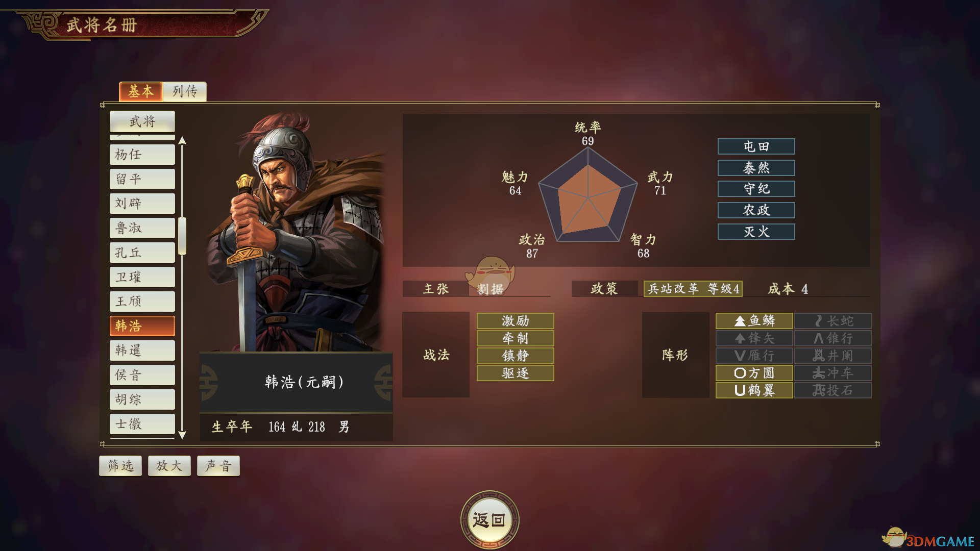Select the 鱼鳞 formation icon

pos(754,321)
